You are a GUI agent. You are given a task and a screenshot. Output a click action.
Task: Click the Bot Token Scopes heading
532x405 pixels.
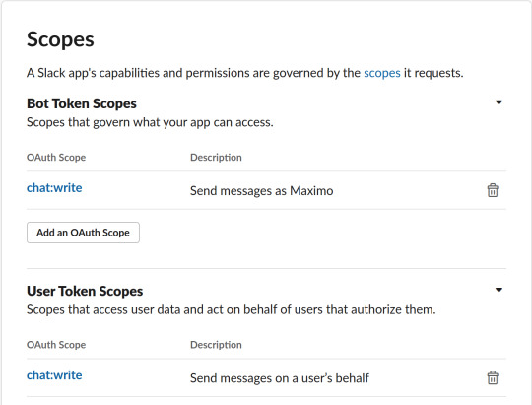pos(82,103)
